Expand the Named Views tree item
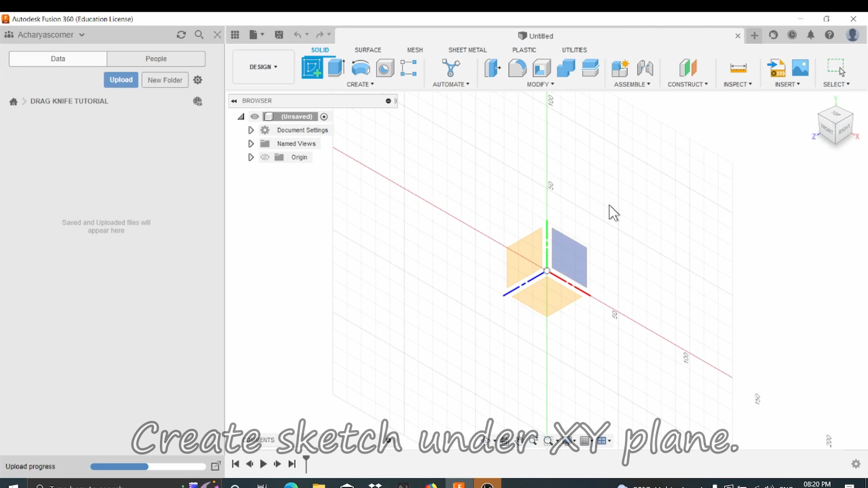Viewport: 868px width, 488px height. pyautogui.click(x=251, y=144)
